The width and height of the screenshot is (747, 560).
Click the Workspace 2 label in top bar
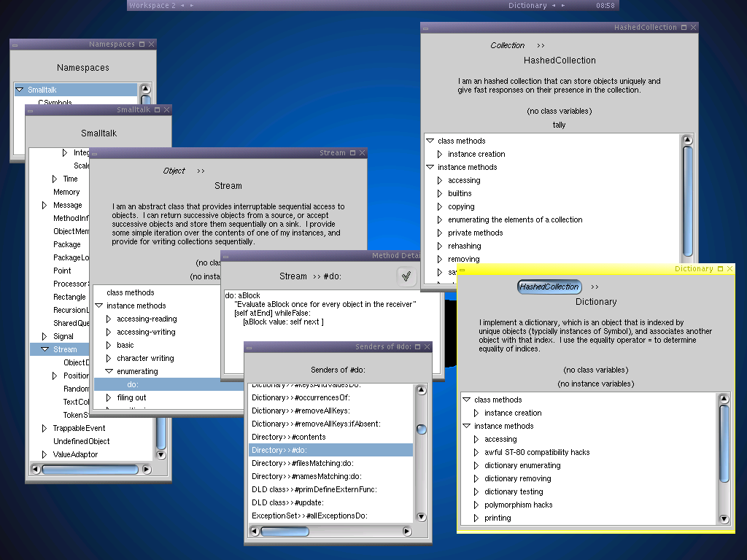tap(152, 6)
